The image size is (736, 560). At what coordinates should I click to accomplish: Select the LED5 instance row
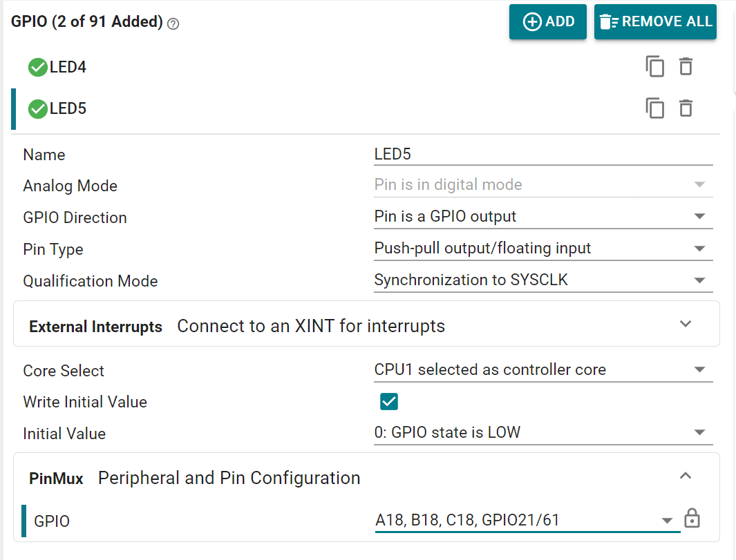(x=276, y=109)
